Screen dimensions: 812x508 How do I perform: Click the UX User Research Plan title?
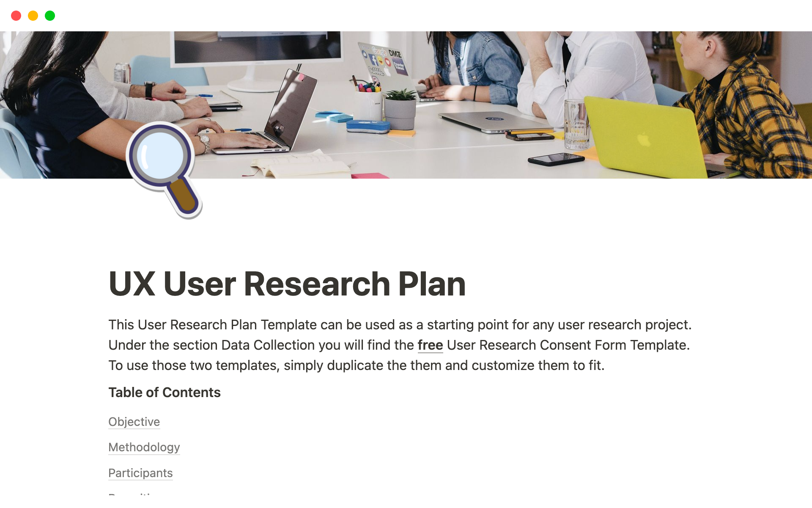pyautogui.click(x=287, y=284)
